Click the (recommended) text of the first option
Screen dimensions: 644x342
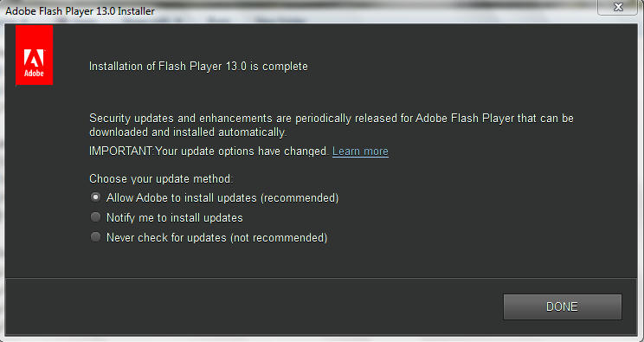299,197
